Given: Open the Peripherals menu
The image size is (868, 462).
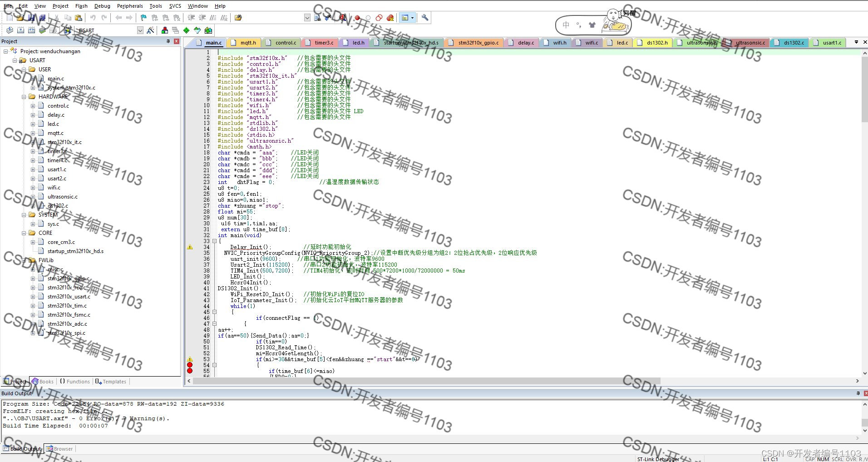Looking at the screenshot, I should pos(130,6).
